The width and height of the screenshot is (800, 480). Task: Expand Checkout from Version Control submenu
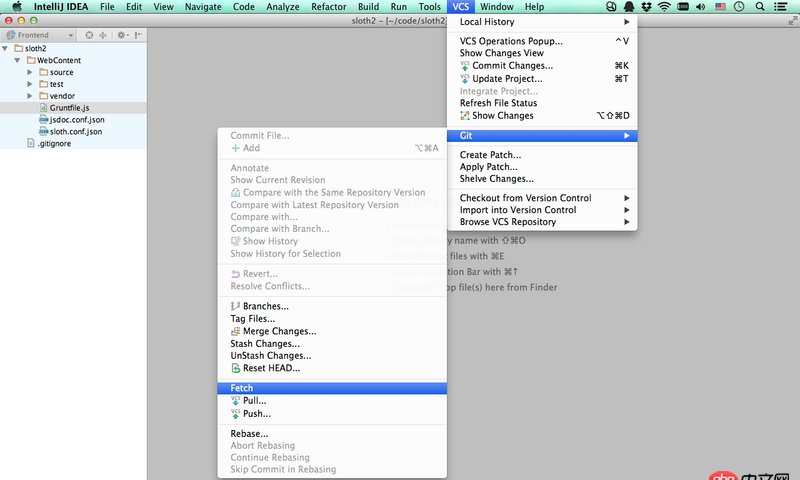pyautogui.click(x=542, y=198)
